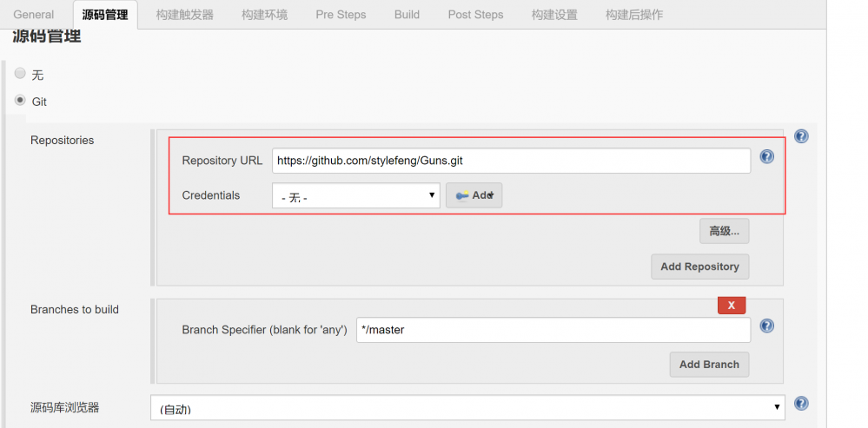Viewport: 868px width, 428px height.
Task: Open the Credentials dropdown
Action: [356, 195]
